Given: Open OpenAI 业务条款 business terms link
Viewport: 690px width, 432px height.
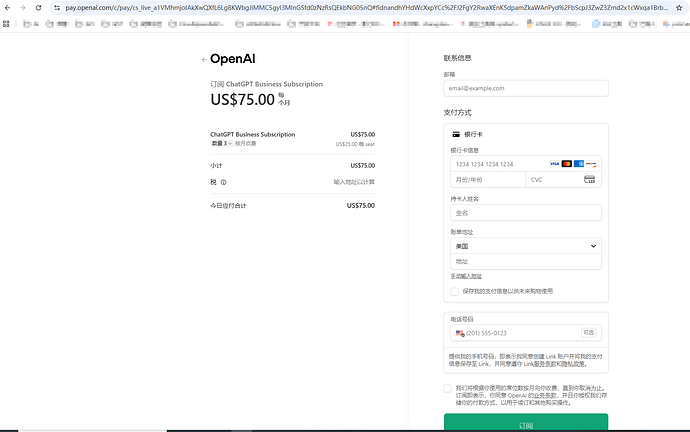Looking at the screenshot, I should pos(545,395).
